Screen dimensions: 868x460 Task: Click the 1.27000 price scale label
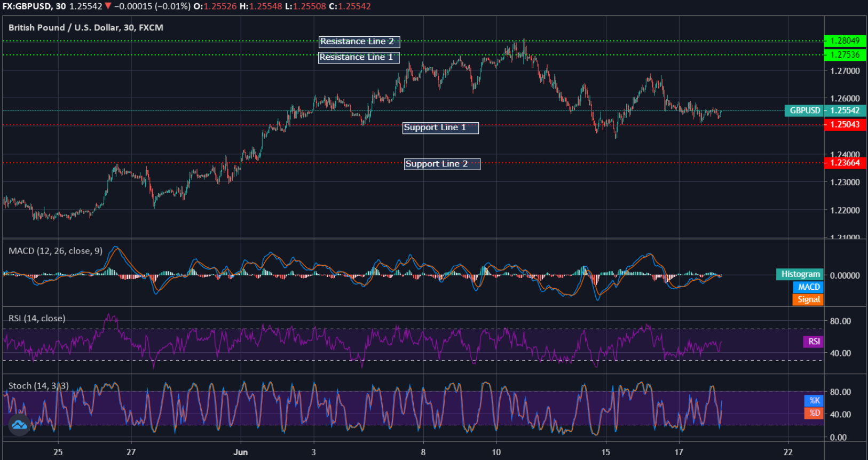click(x=845, y=70)
